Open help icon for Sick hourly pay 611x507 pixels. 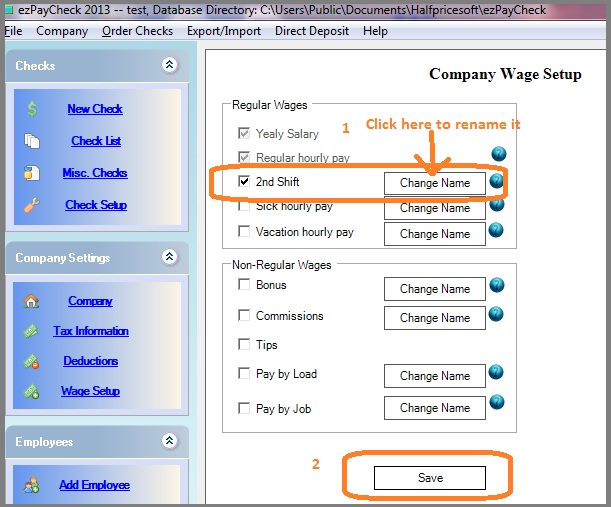click(497, 204)
